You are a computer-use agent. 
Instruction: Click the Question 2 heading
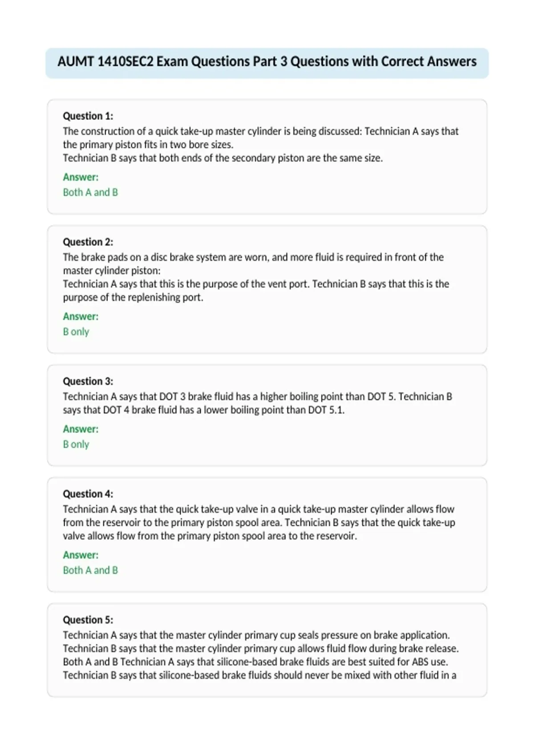coord(88,242)
